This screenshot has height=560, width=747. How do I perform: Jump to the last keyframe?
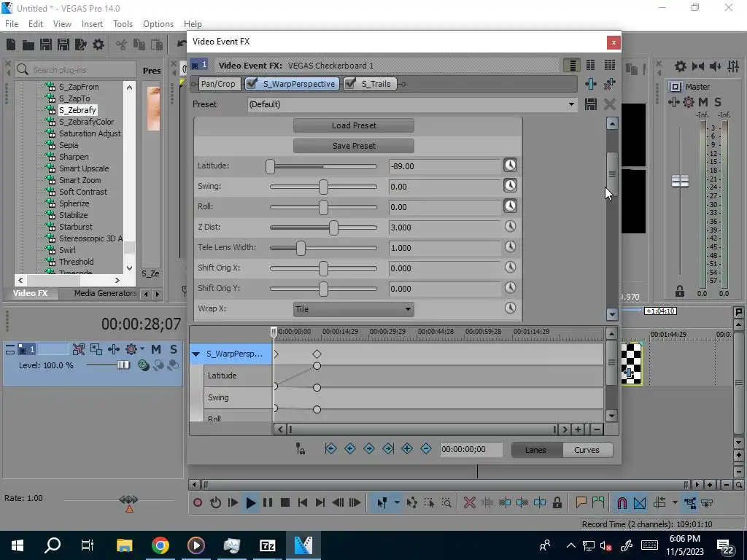coord(388,448)
